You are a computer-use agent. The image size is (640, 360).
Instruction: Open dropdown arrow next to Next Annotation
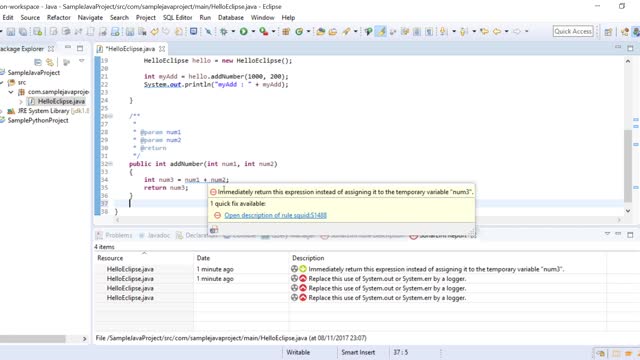click(453, 31)
